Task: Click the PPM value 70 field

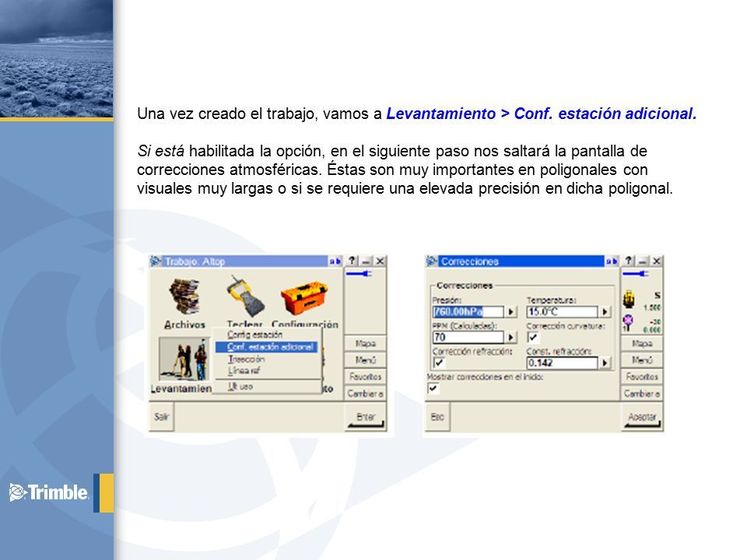Action: click(468, 337)
